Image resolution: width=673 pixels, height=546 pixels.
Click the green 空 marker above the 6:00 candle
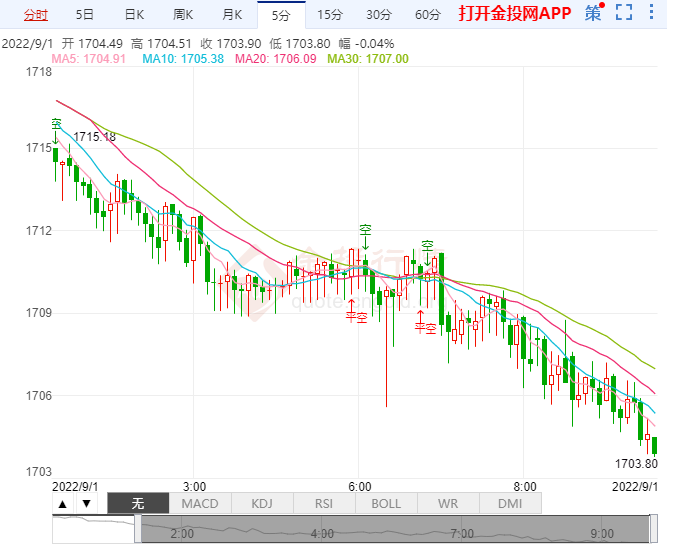pos(365,230)
